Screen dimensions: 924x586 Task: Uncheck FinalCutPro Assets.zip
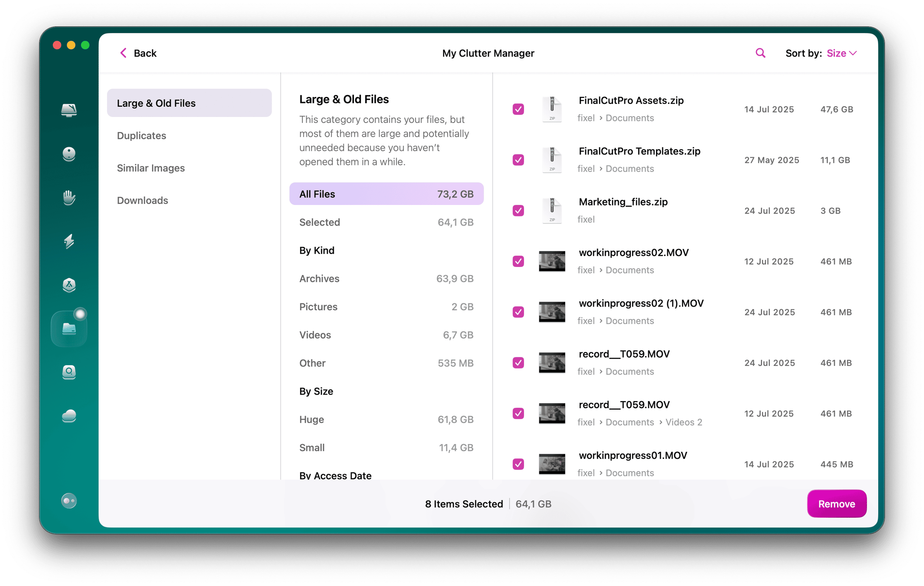coord(518,109)
